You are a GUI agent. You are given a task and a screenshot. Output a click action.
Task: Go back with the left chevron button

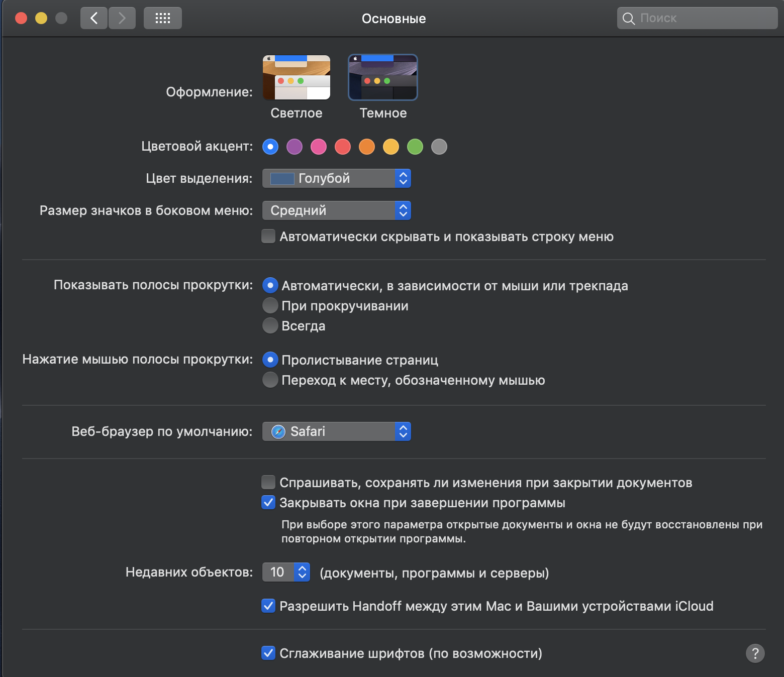[94, 19]
